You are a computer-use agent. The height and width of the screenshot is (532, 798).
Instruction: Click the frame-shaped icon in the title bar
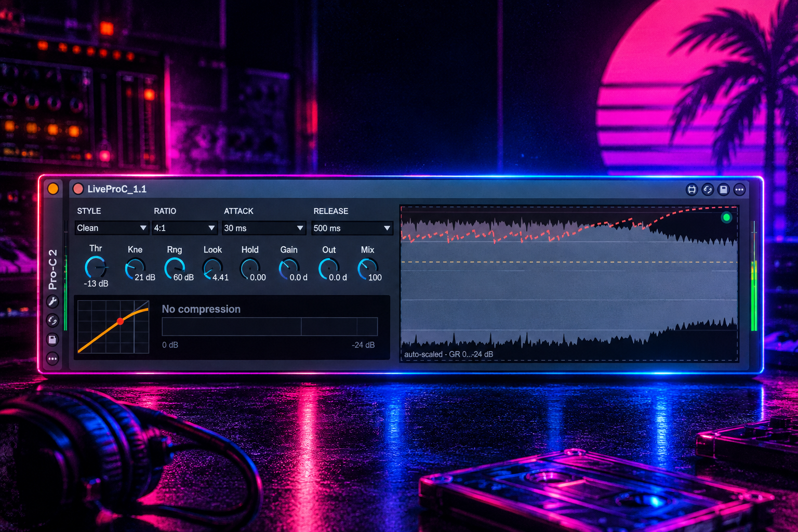pyautogui.click(x=691, y=190)
